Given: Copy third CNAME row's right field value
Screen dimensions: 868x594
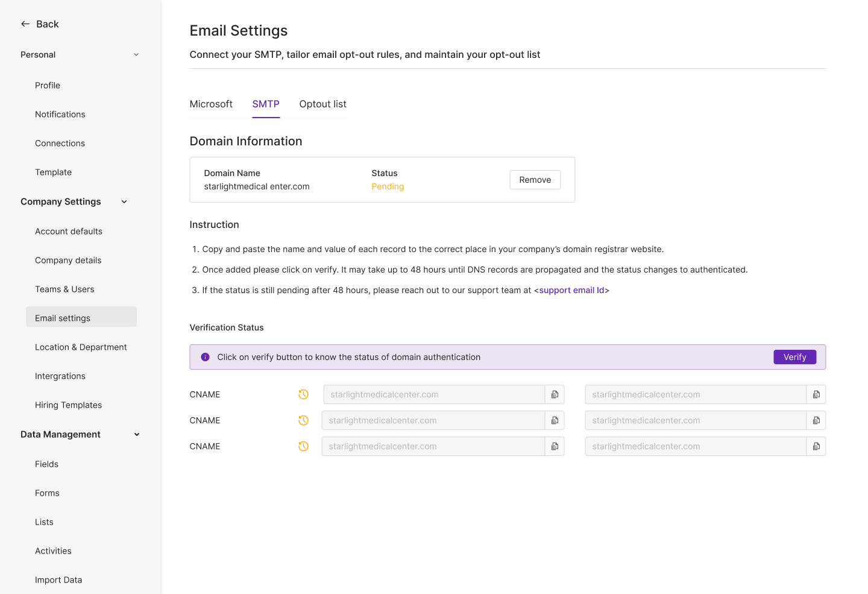Looking at the screenshot, I should coord(816,446).
